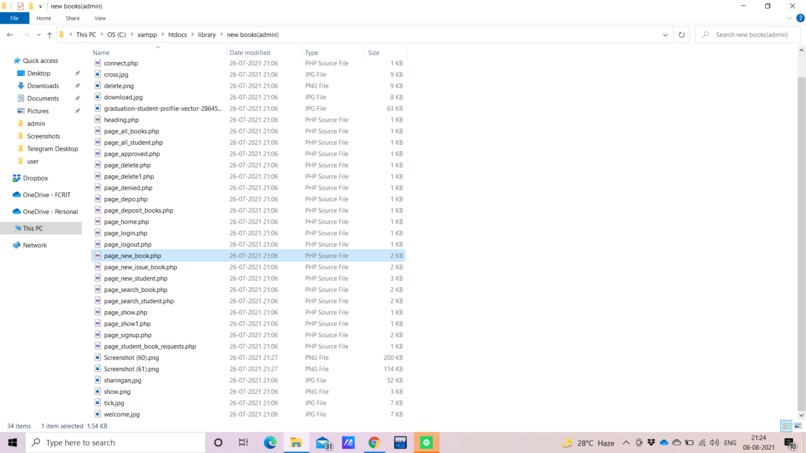806x453 pixels.
Task: Select heading.php file
Action: tap(121, 120)
